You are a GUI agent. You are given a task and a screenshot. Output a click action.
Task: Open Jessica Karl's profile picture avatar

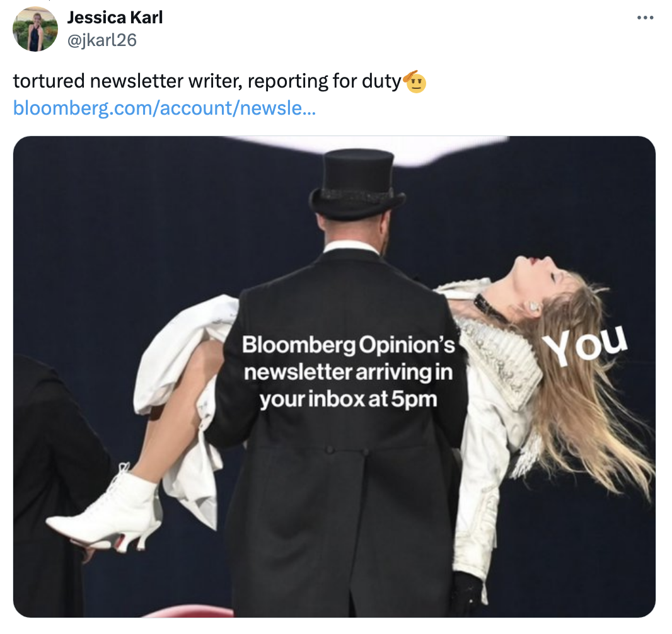pos(35,29)
